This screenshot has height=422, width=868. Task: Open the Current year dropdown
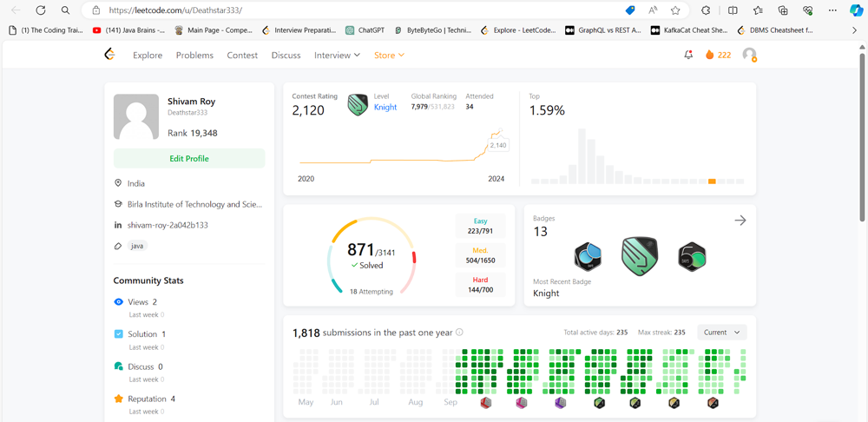[721, 333]
